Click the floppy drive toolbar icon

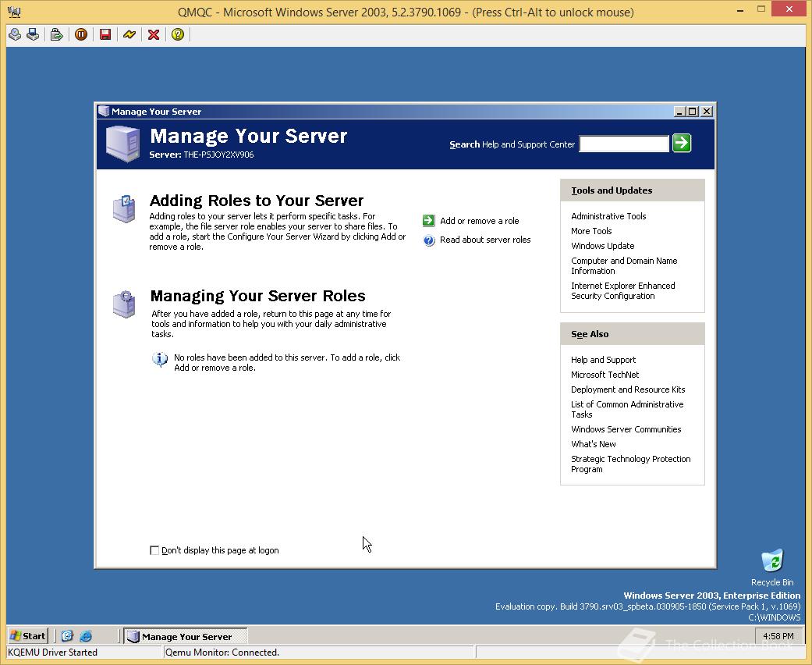click(33, 34)
